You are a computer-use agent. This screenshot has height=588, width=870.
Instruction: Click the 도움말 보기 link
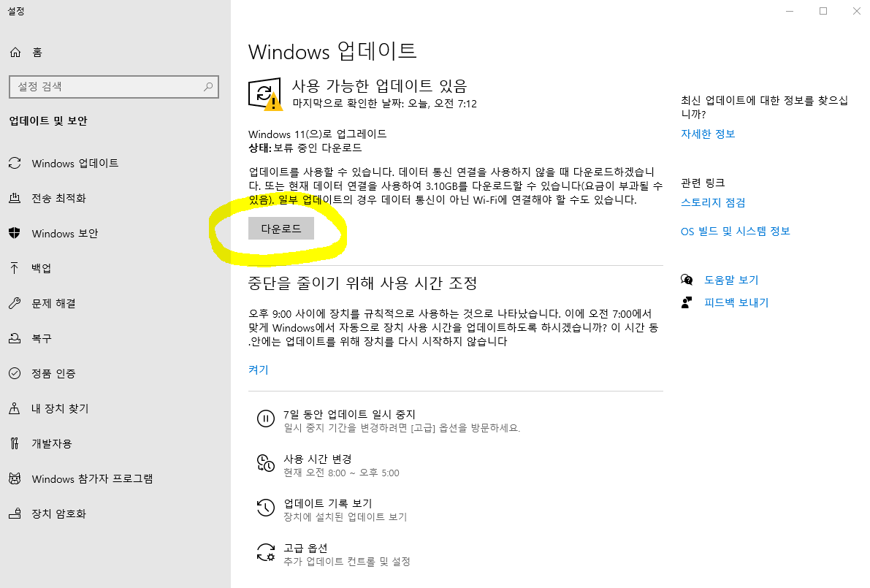(731, 280)
